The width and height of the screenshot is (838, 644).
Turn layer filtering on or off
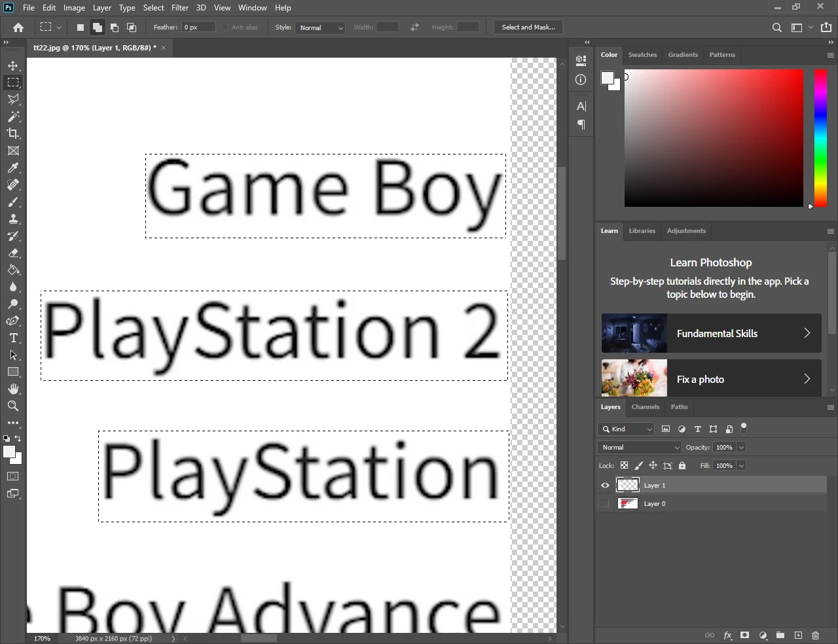pyautogui.click(x=744, y=427)
